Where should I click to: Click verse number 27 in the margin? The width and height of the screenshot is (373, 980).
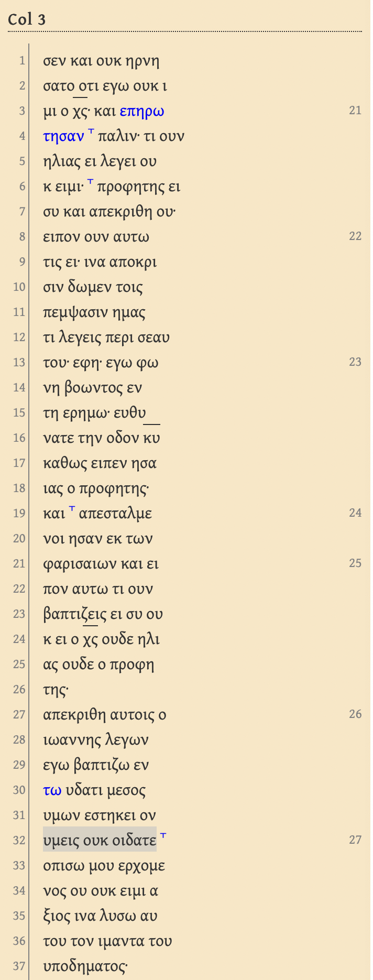coord(355,840)
